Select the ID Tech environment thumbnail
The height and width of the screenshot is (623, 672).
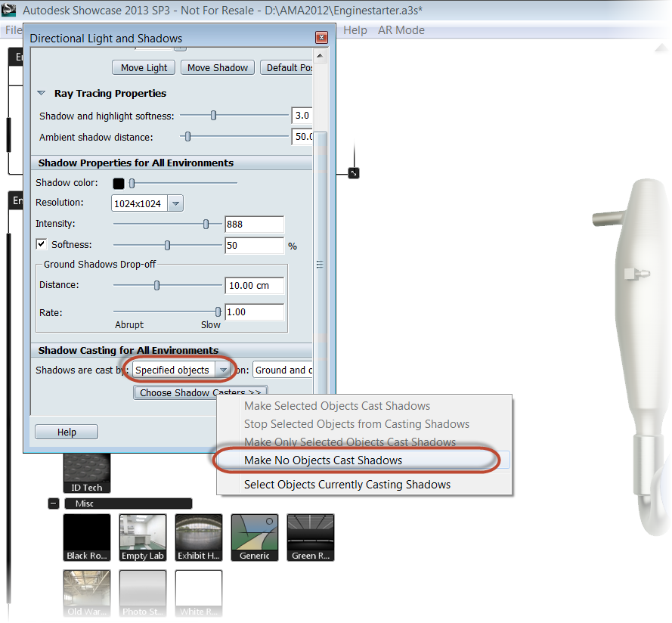tap(87, 473)
